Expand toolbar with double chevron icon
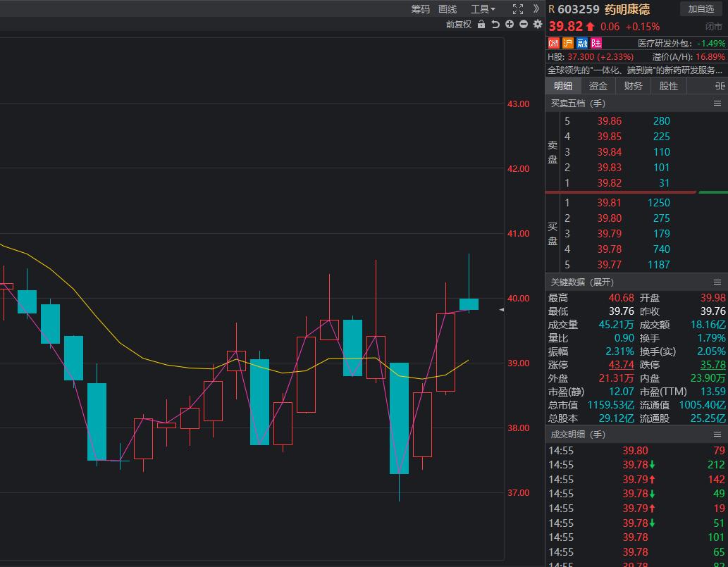The width and height of the screenshot is (728, 567). 536,9
